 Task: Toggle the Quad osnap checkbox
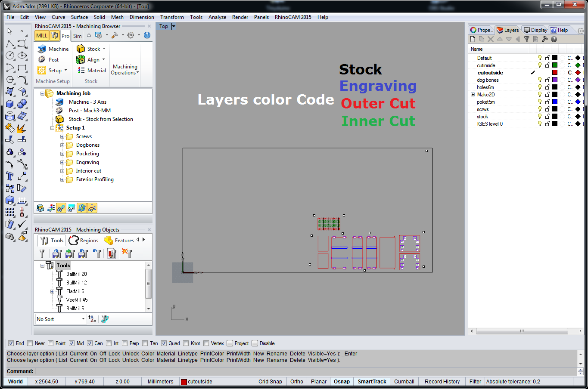click(x=164, y=343)
